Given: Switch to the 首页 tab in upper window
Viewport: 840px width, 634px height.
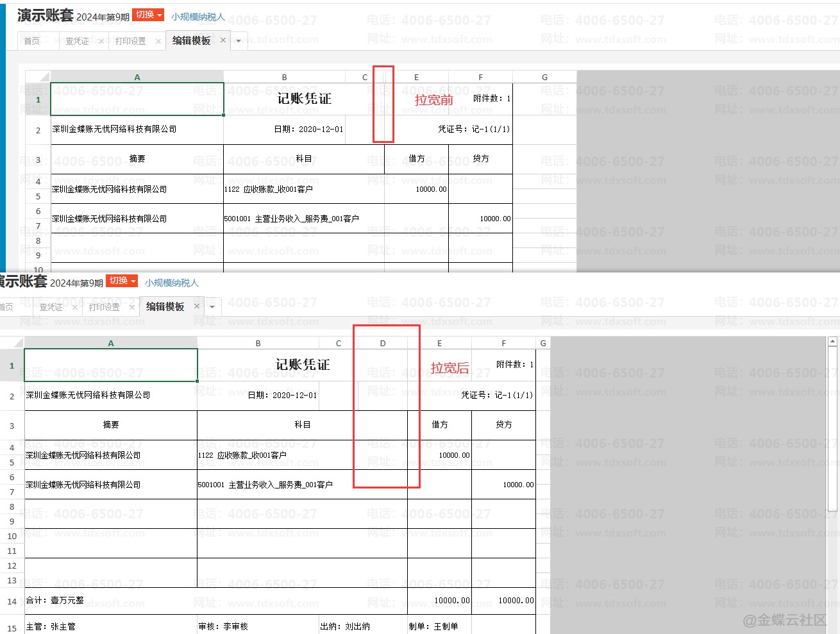Looking at the screenshot, I should coord(31,41).
